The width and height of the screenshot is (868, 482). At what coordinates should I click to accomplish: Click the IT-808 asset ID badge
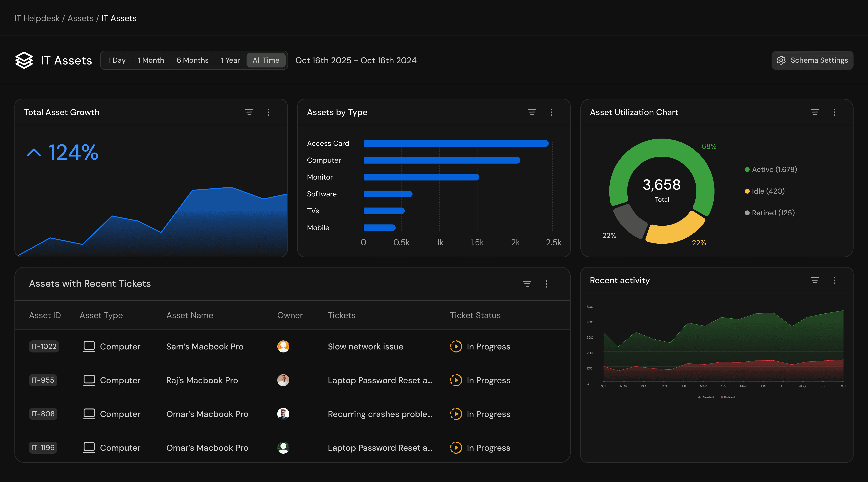(x=43, y=414)
